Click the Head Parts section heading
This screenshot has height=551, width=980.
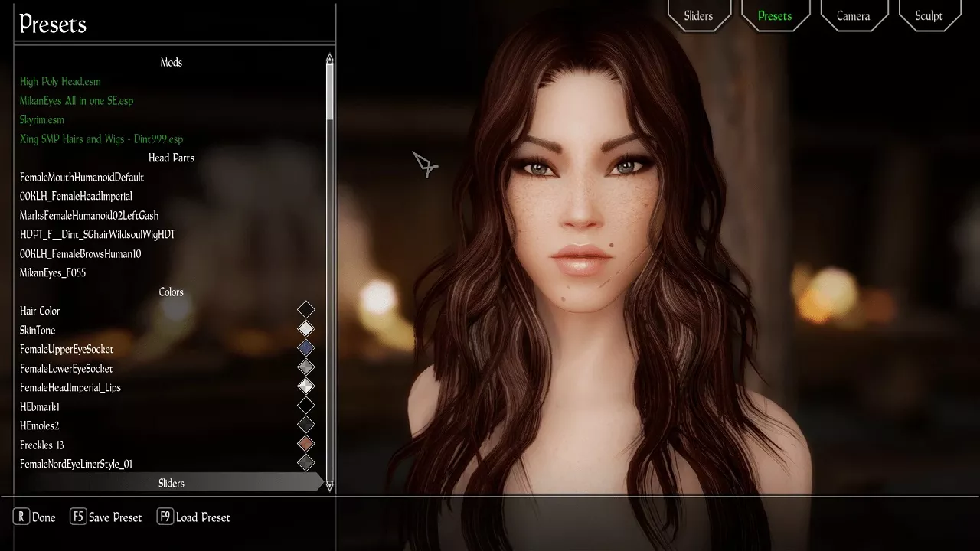pos(171,158)
